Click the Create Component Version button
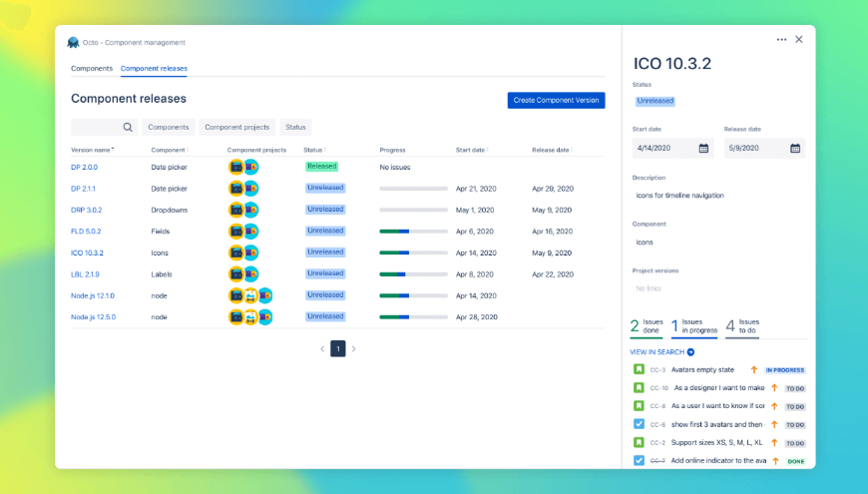Screen dimensions: 868x494 [556, 100]
